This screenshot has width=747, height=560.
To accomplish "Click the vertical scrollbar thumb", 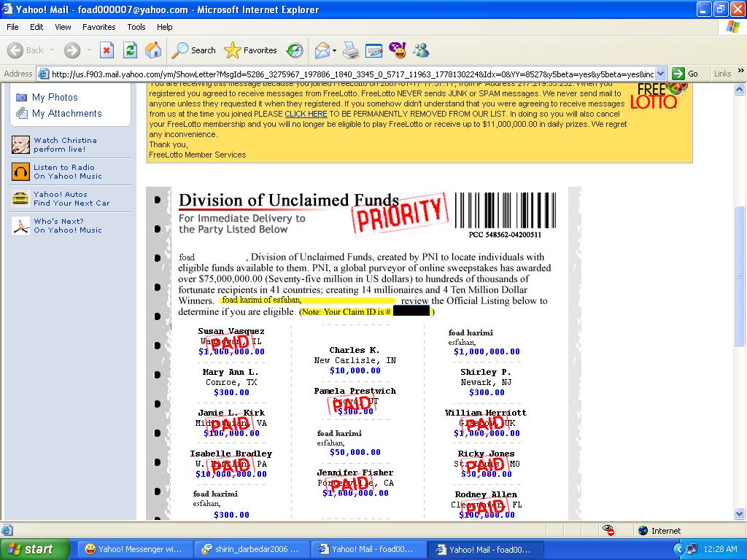I will click(x=740, y=276).
